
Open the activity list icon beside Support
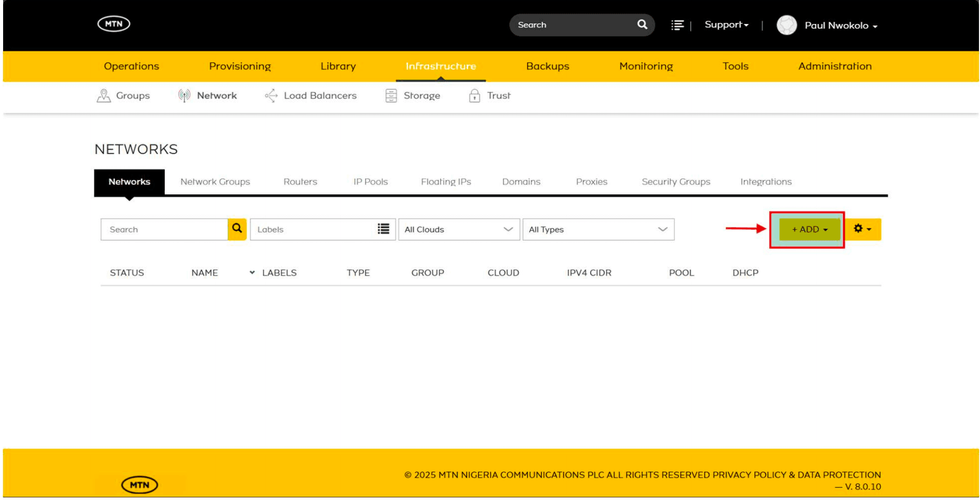677,25
